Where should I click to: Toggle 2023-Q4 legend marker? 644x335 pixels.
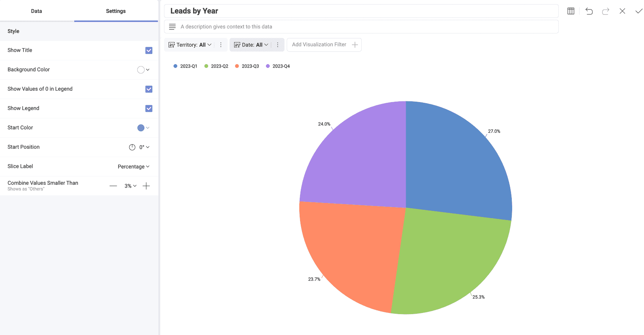pyautogui.click(x=268, y=66)
